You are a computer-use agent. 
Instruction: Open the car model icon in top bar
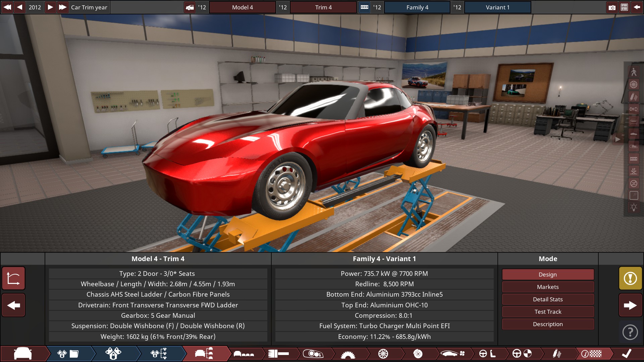(190, 7)
